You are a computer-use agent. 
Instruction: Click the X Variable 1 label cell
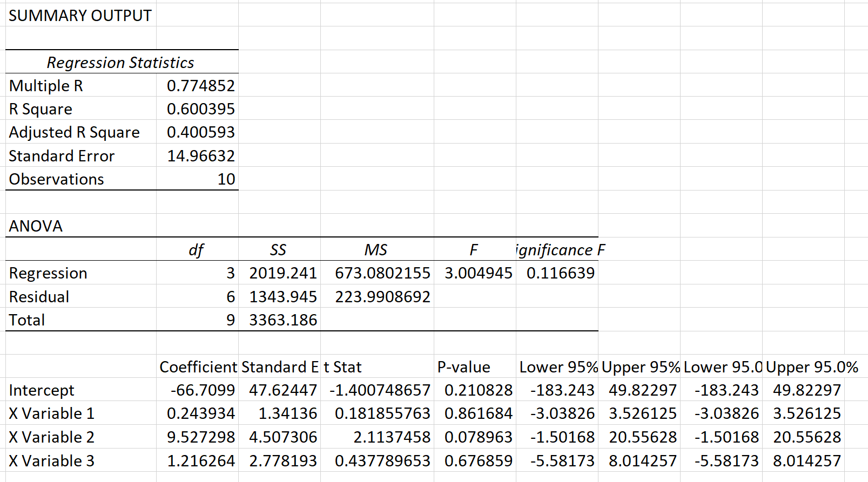coord(52,413)
